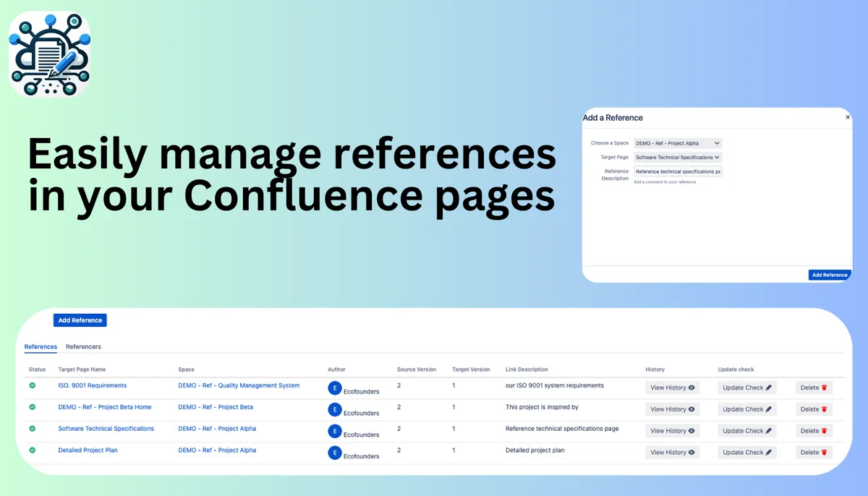868x496 pixels.
Task: Switch to the References tab
Action: click(x=41, y=347)
